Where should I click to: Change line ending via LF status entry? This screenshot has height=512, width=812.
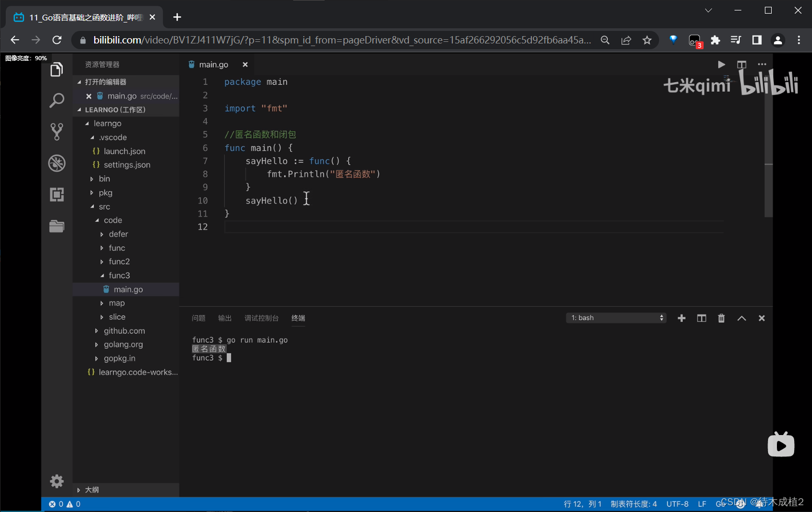pyautogui.click(x=702, y=504)
